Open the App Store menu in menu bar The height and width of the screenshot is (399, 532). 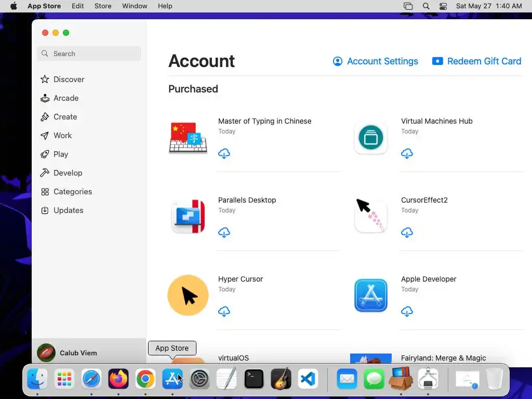coord(44,6)
